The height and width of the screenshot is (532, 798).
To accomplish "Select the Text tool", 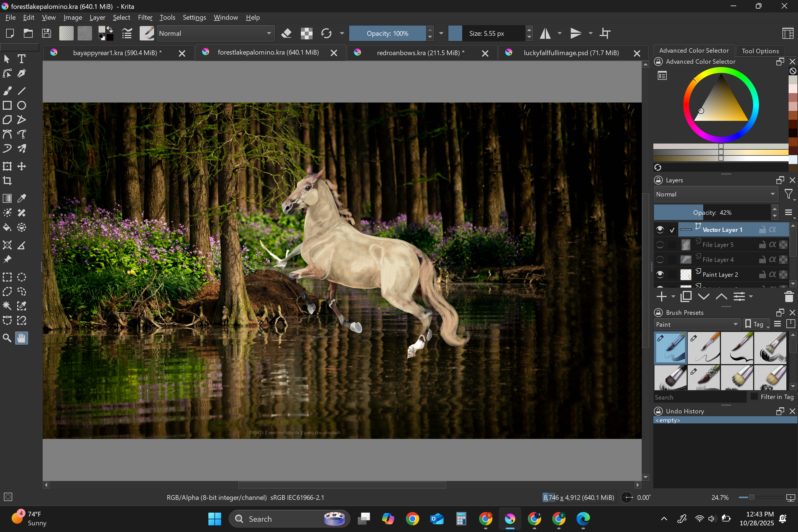I will point(21,59).
